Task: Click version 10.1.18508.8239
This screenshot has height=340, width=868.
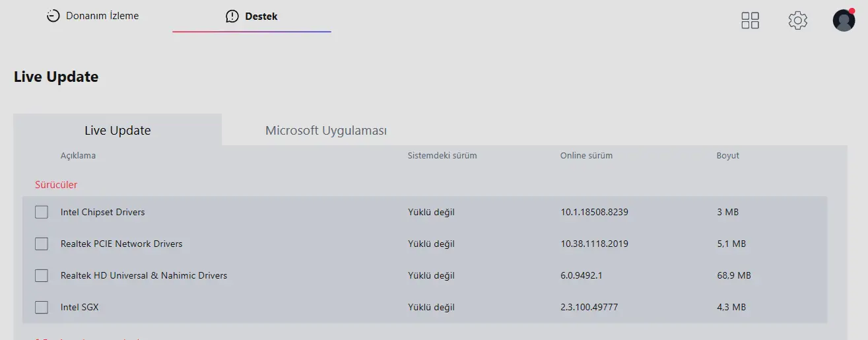Action: pos(594,212)
